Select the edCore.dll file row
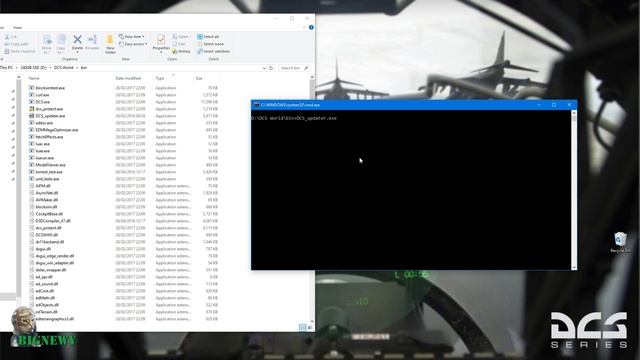 point(123,291)
